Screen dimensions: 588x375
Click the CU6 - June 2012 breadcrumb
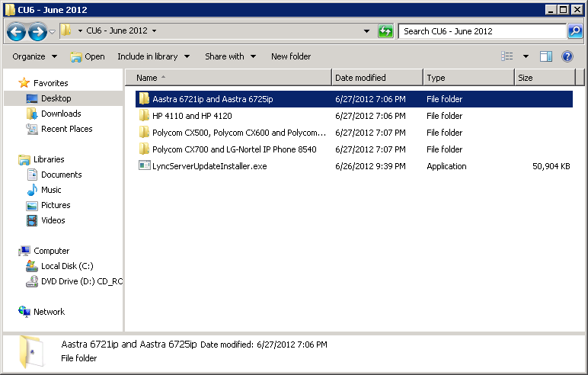(117, 30)
